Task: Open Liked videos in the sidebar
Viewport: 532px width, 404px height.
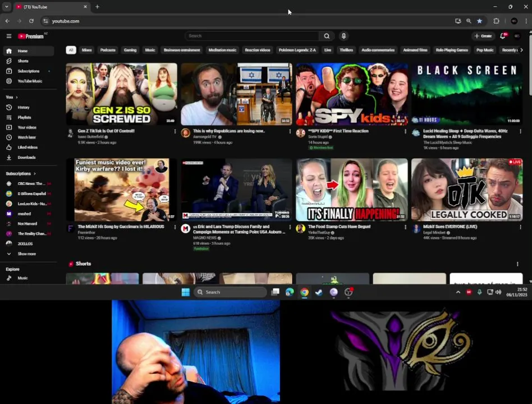Action: (29, 147)
